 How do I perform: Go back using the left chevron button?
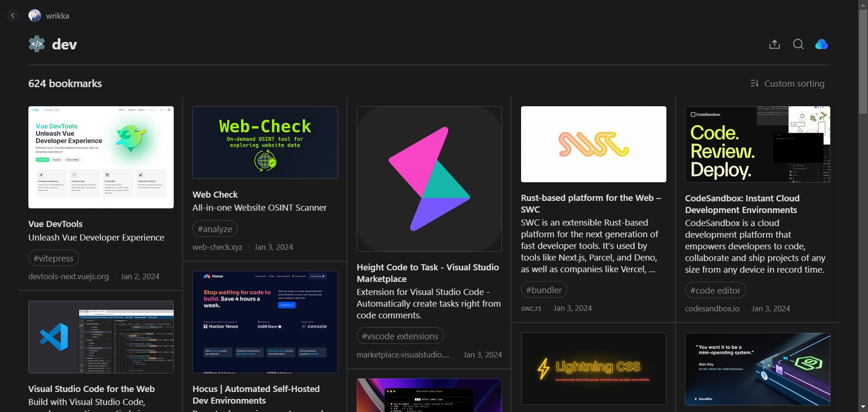[x=13, y=15]
